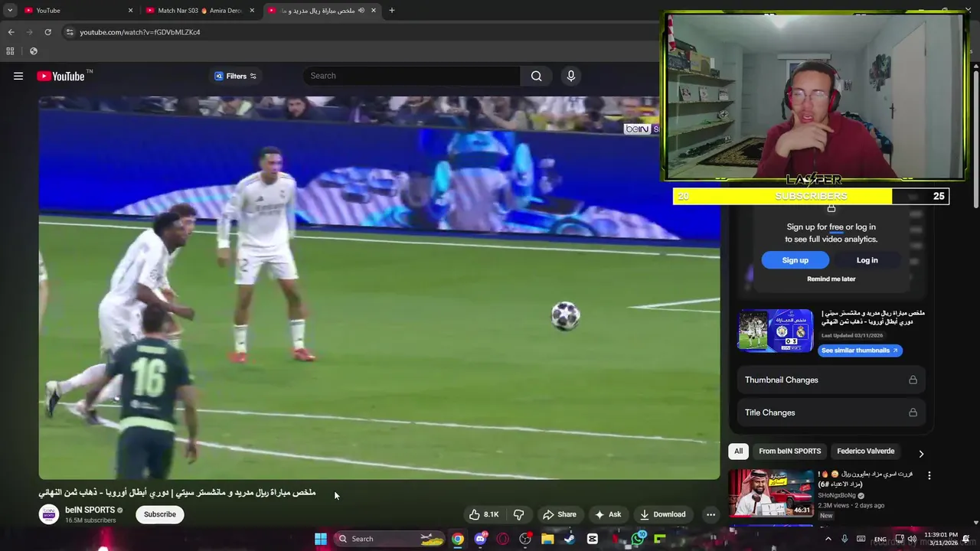Click See similar thumbnails
This screenshot has width=980, height=551.
coord(861,350)
